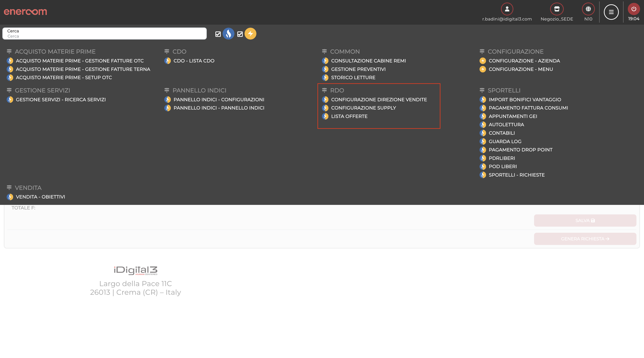Click the N10 globe icon
Screen dimensions: 644x358
(x=588, y=9)
